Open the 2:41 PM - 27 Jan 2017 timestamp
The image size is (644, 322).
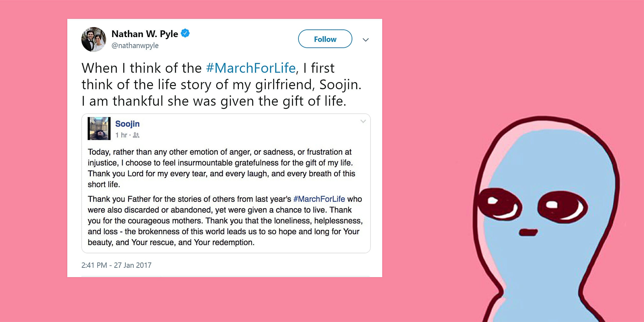pos(116,265)
